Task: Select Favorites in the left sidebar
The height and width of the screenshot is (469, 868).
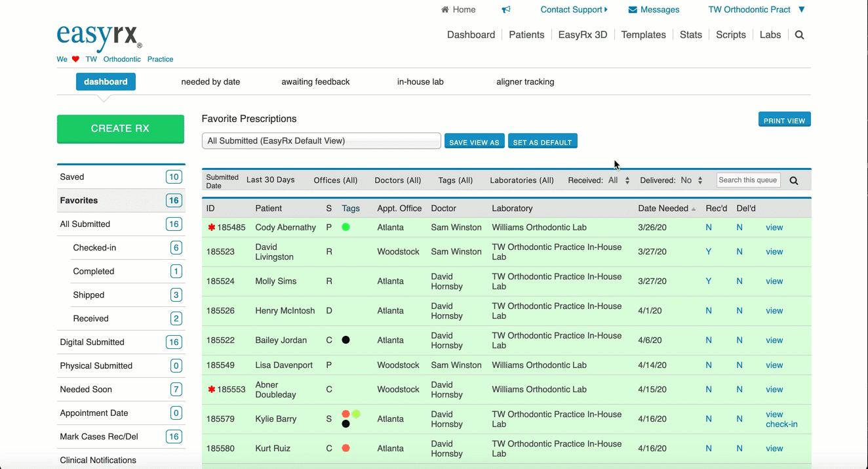Action: (121, 200)
